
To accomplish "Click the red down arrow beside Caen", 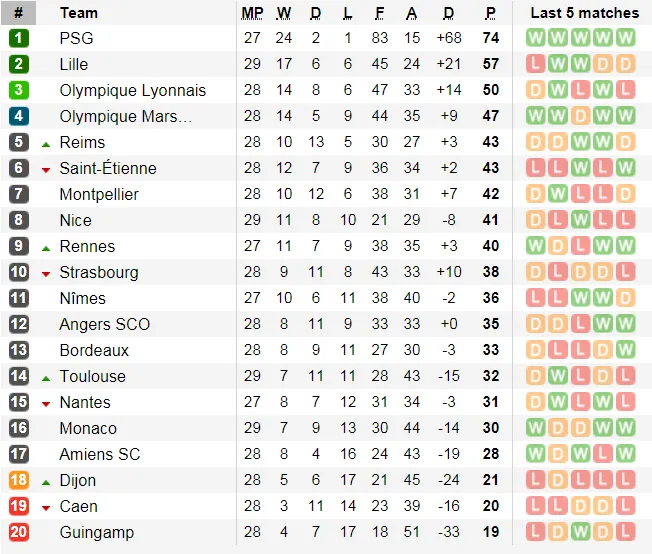I will point(46,508).
